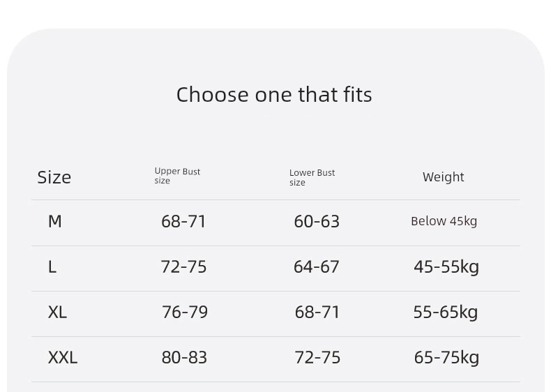Click the Upper Bust size header
Image resolution: width=551 pixels, height=392 pixels.
click(x=177, y=176)
